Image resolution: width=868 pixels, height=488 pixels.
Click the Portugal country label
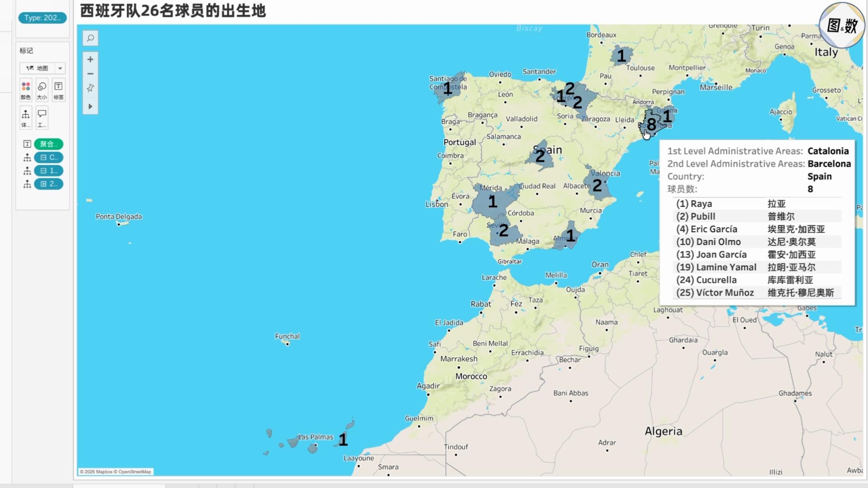click(459, 142)
